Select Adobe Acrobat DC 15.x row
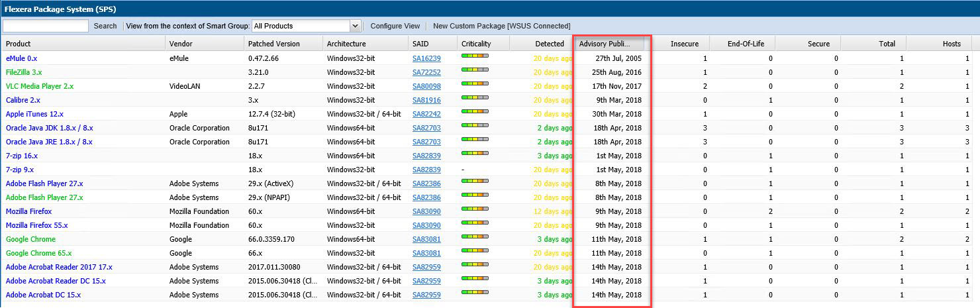Image resolution: width=980 pixels, height=308 pixels. point(43,295)
